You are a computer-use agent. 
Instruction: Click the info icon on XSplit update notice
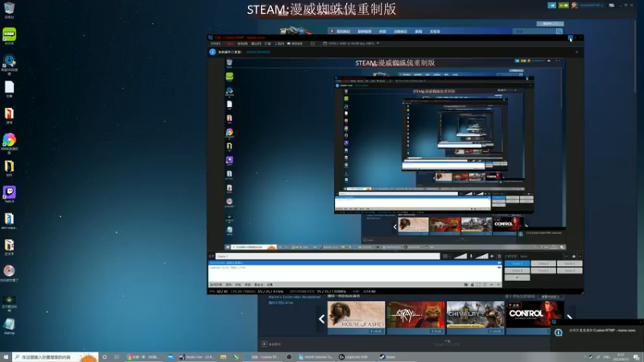[x=213, y=52]
